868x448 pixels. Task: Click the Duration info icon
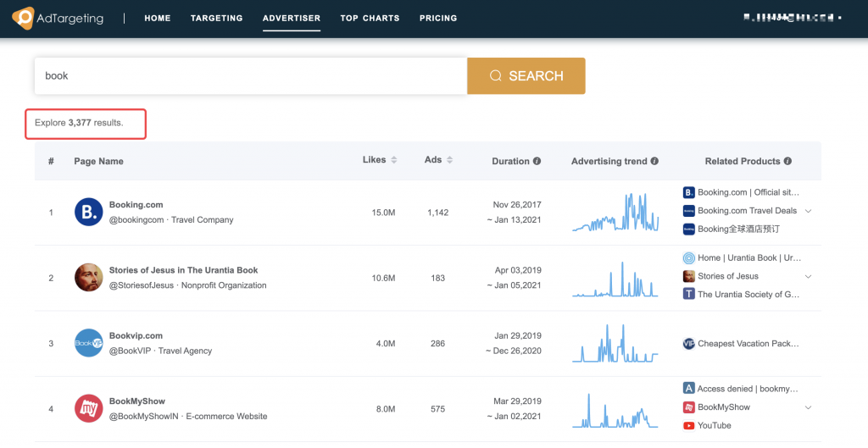pyautogui.click(x=537, y=161)
